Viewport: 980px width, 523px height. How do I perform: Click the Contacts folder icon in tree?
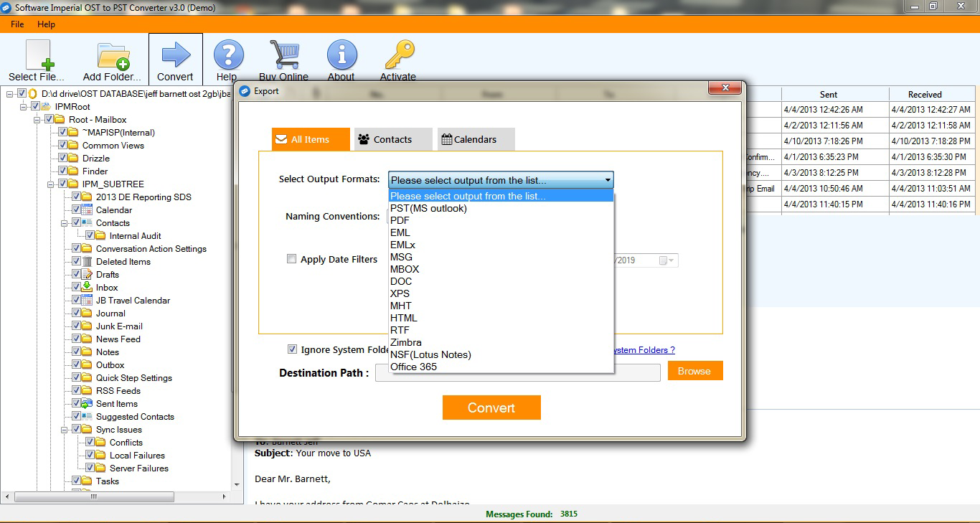85,222
